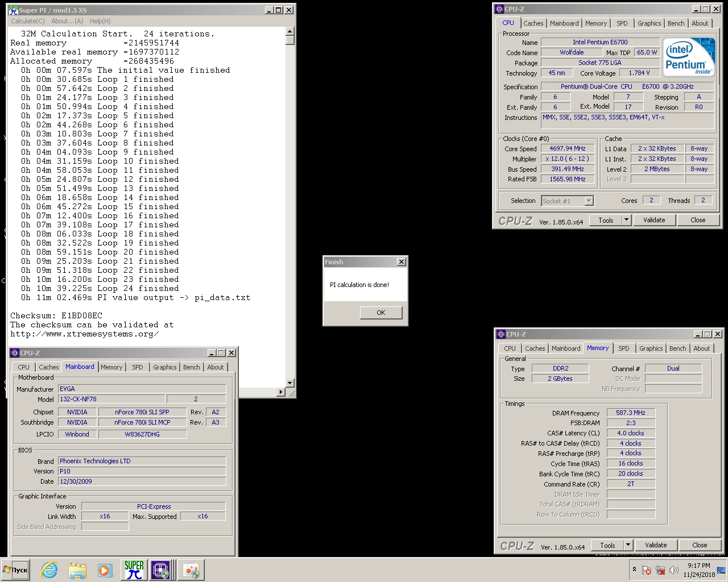Click the FSB:DRAM 2:3 value

631,423
